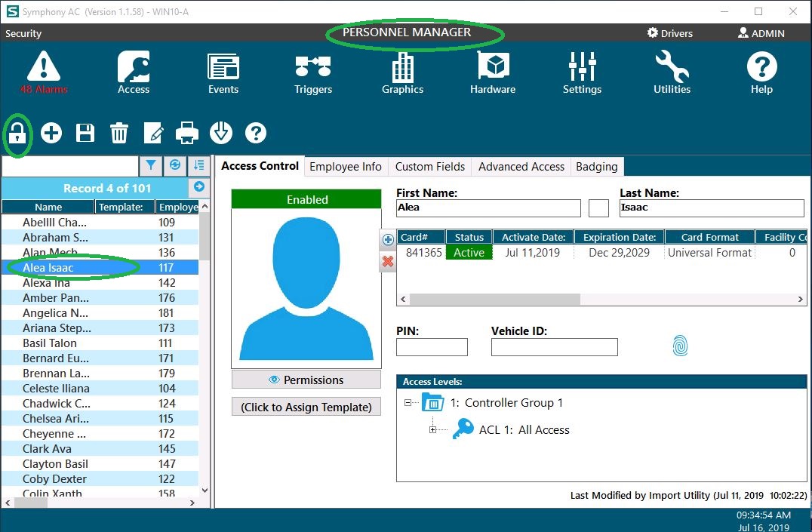Viewport: 812px width, 532px height.
Task: Open the Security menu
Action: click(x=23, y=34)
